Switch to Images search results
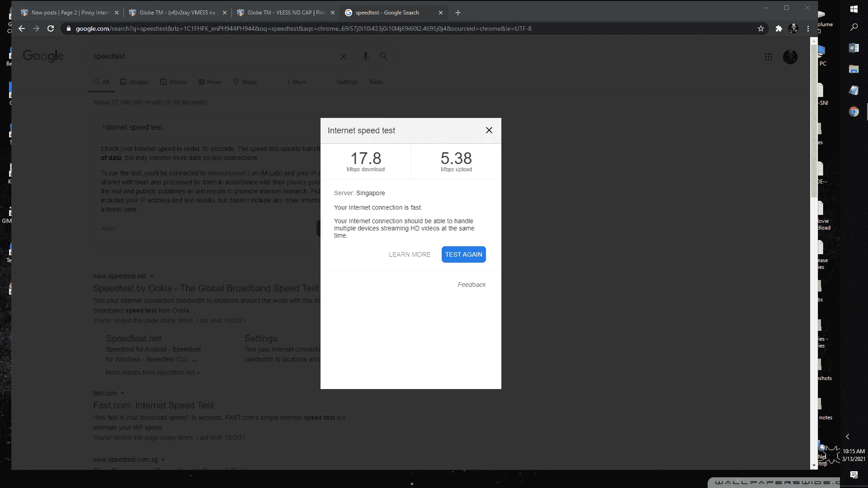868x488 pixels. tap(134, 82)
